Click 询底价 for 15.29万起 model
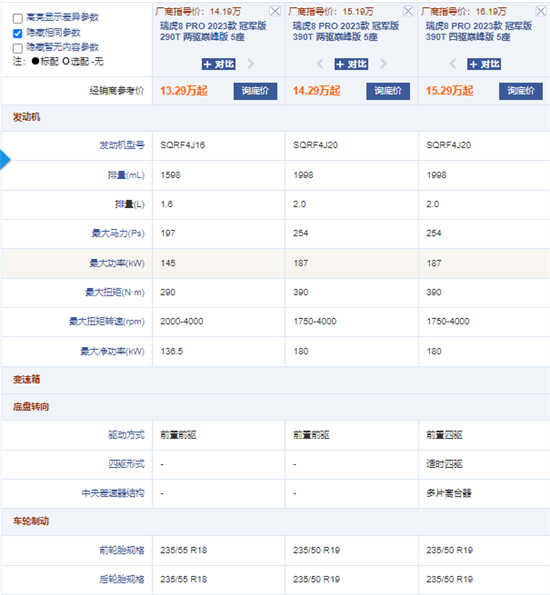 [521, 91]
